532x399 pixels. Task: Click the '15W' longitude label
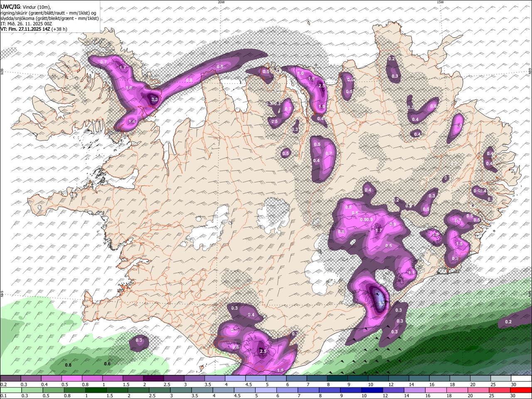(x=440, y=2)
